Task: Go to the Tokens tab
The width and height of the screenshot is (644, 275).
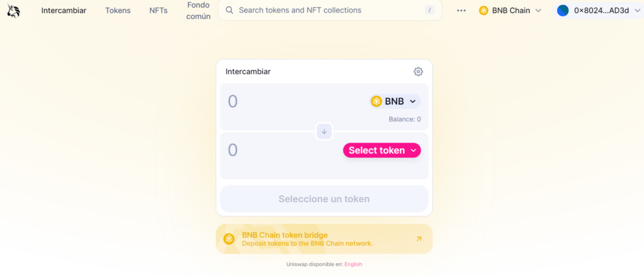Action: click(x=118, y=11)
